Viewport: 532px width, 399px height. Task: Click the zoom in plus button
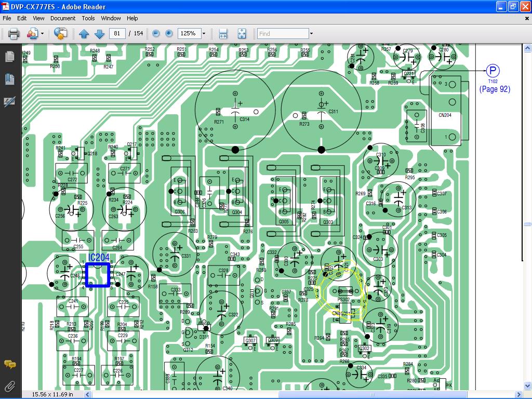pyautogui.click(x=169, y=33)
